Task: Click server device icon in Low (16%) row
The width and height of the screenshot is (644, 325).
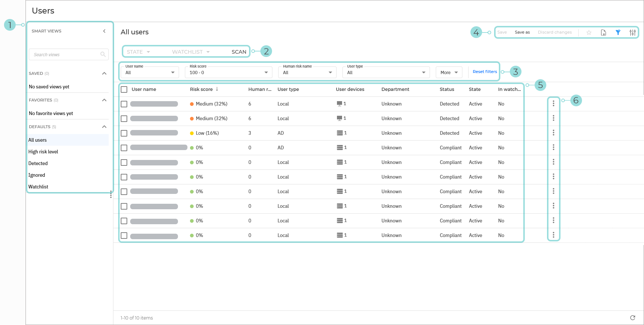Action: click(x=340, y=133)
